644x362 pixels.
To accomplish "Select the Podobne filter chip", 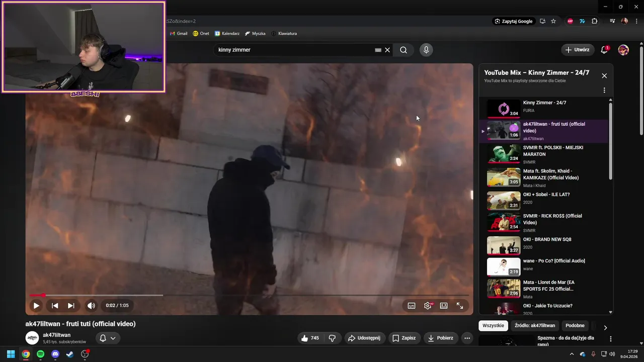I will [x=575, y=325].
